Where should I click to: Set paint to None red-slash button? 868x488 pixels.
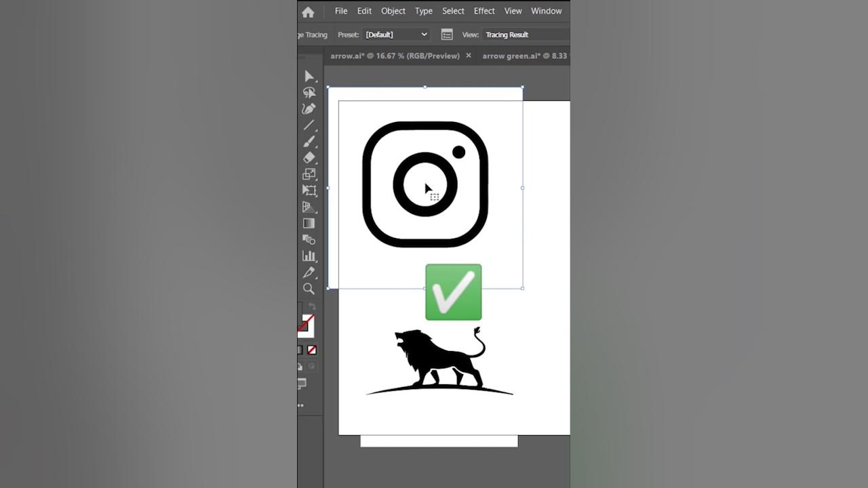(312, 350)
